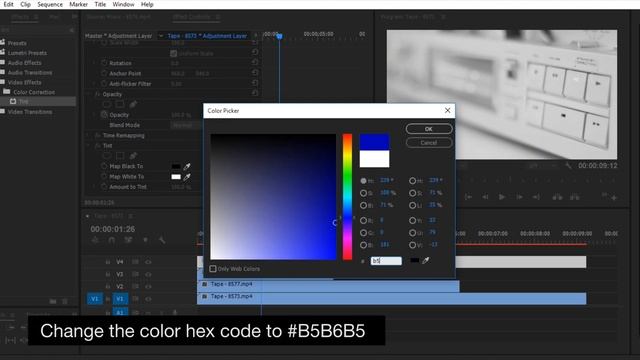Viewport: 640px width, 360px height.
Task: Select the HSL Hue radio button
Action: point(413,180)
